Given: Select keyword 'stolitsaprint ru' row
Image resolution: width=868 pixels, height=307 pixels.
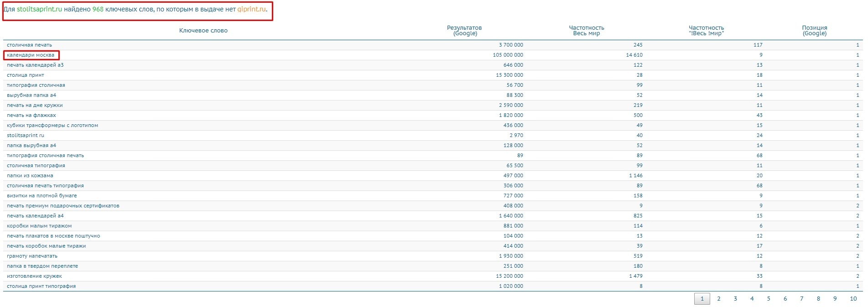Looking at the screenshot, I should (x=26, y=136).
